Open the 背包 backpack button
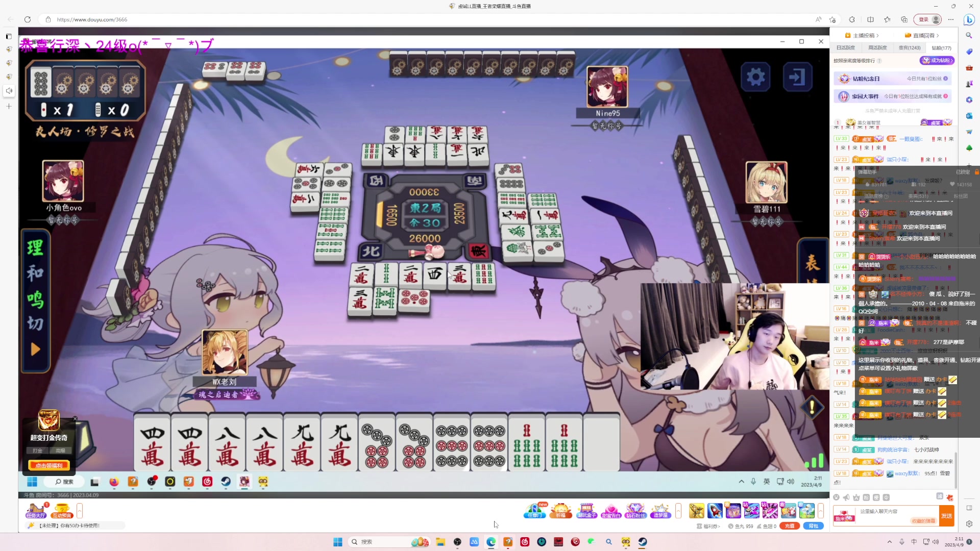The width and height of the screenshot is (980, 551). pyautogui.click(x=813, y=526)
